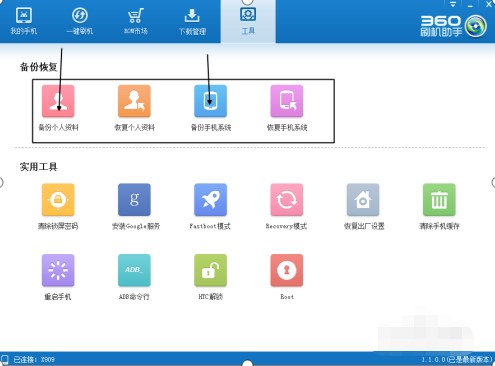Viewport: 495px width, 366px height.
Task: Open 恢复个人资料 tool
Action: [134, 101]
